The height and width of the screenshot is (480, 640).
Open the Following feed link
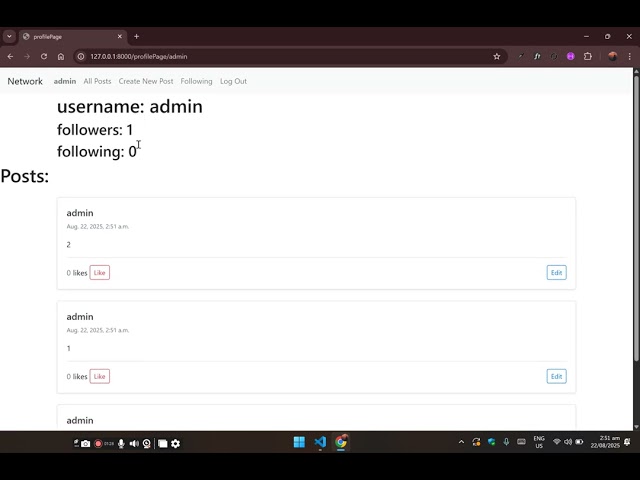point(196,81)
